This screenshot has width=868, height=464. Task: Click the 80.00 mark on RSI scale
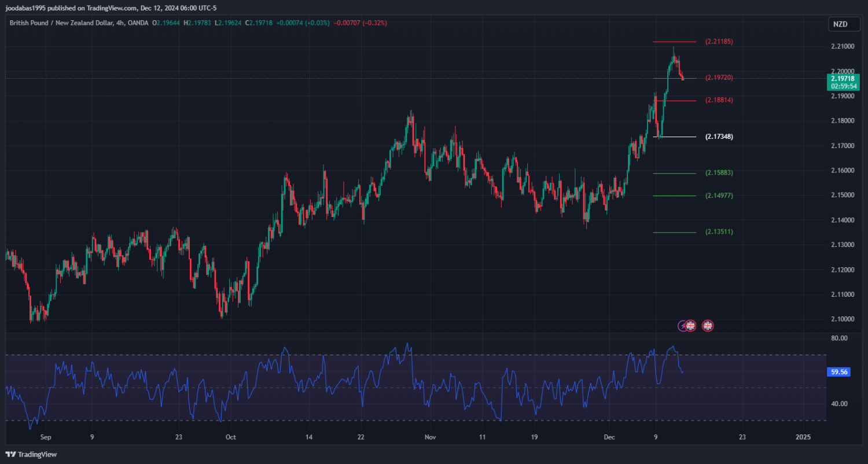[839, 338]
